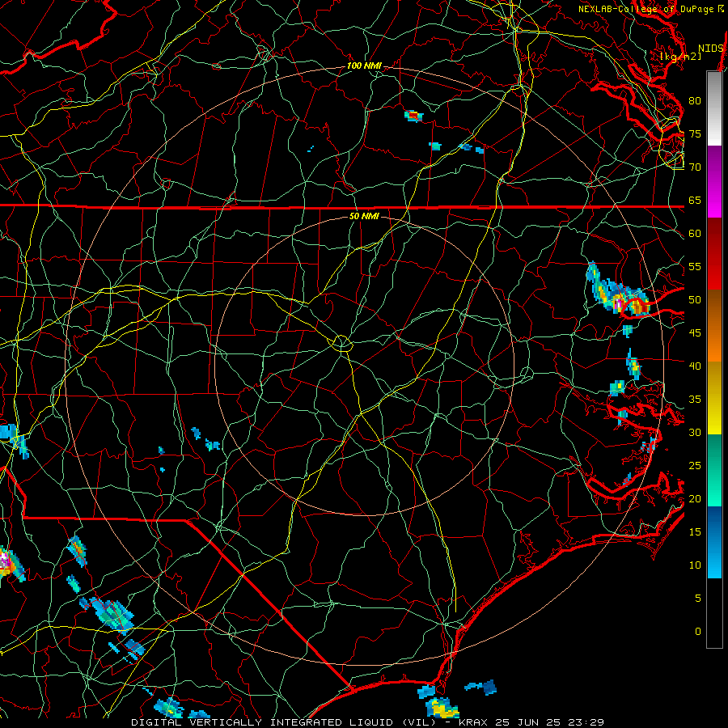Pick the dark blue segment of the color bar
The height and width of the screenshot is (728, 728).
714,523
